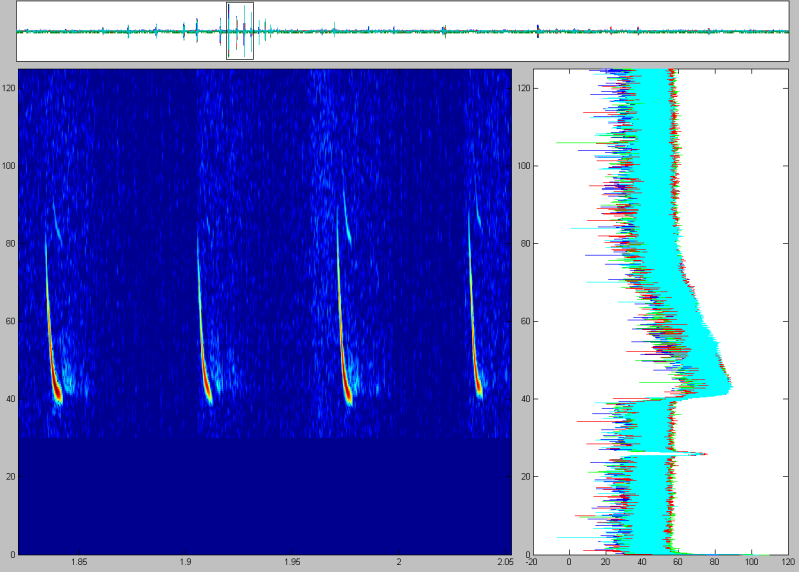
Task: Click the spectrogram x-axis label 2.05
Action: click(x=504, y=561)
